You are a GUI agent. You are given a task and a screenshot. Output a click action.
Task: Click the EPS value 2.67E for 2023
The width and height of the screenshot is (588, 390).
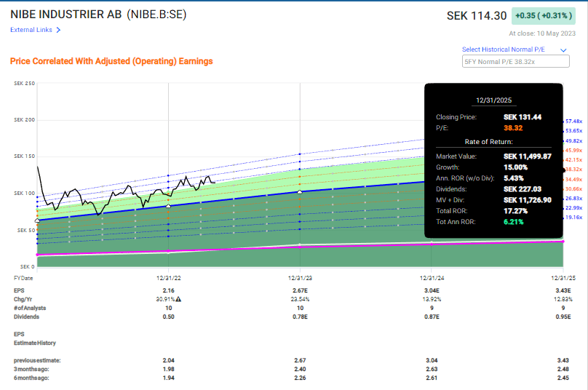(300, 290)
